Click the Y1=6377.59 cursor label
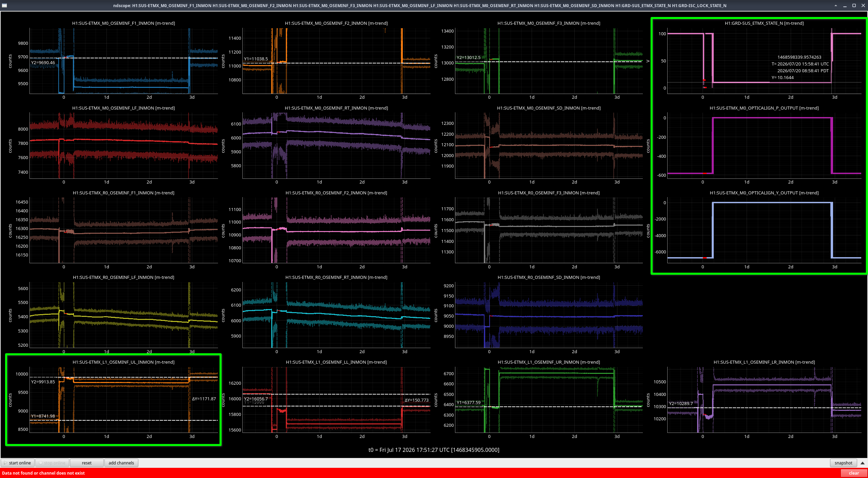868x478 pixels. click(469, 402)
